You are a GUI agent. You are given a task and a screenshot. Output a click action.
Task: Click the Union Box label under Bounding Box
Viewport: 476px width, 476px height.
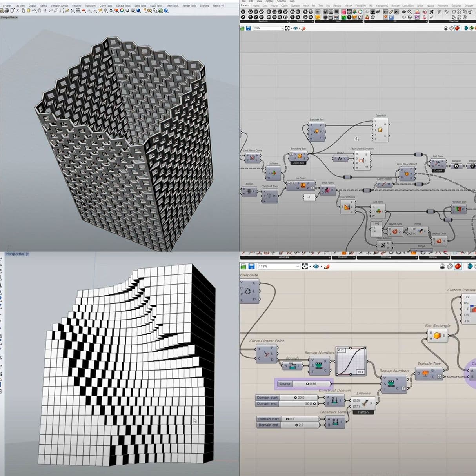click(298, 163)
